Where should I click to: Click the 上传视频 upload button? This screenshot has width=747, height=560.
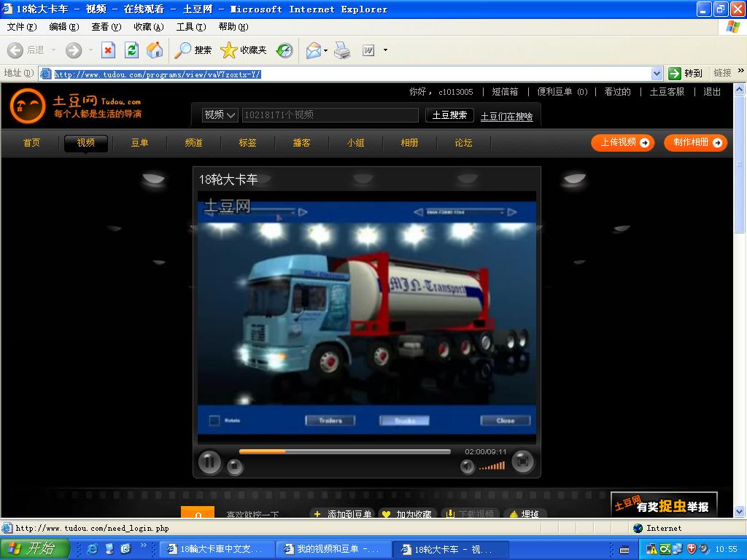click(622, 143)
